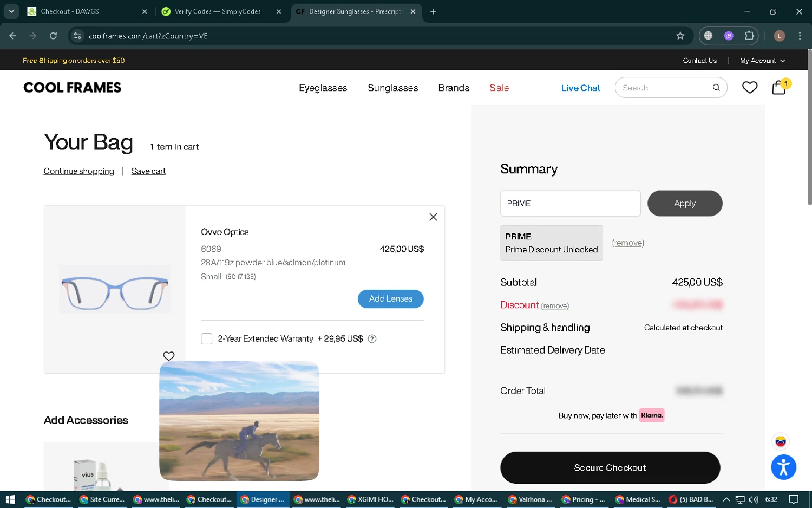Go back to the previous page
Image resolution: width=812 pixels, height=508 pixels.
pyautogui.click(x=13, y=36)
